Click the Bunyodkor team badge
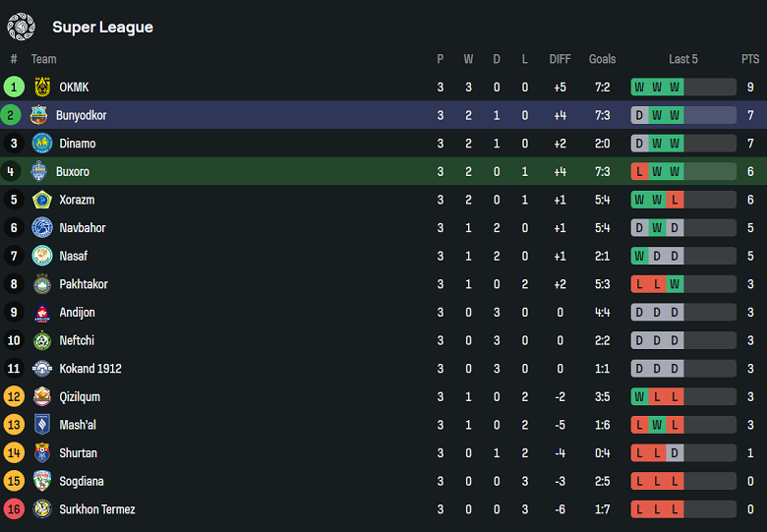Screen dimensions: 767x532 [39, 115]
